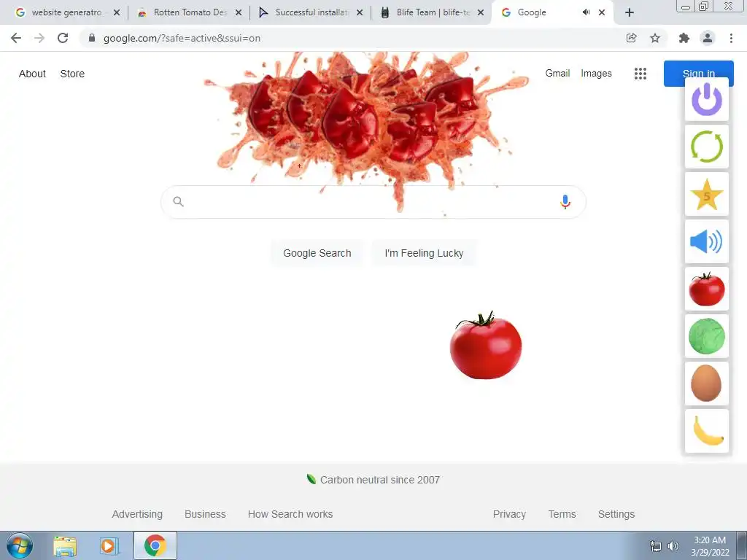The width and height of the screenshot is (747, 560).
Task: Open network status tray icon
Action: point(656,546)
